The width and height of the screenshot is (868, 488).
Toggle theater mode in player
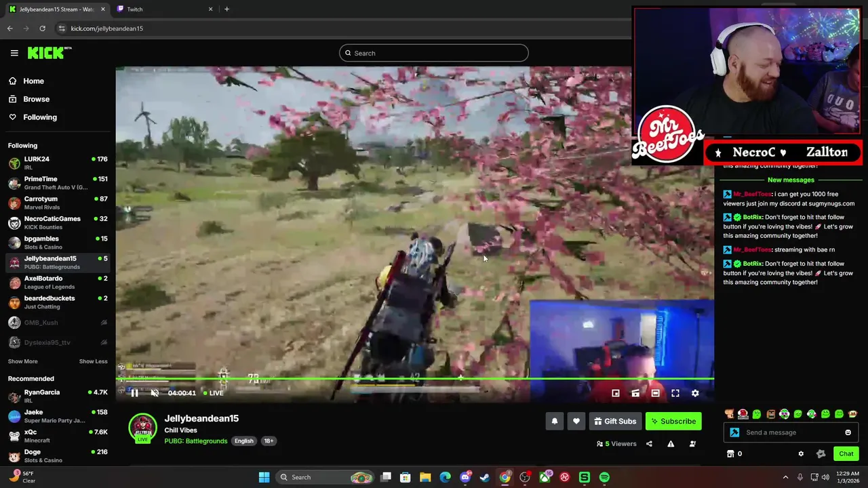(x=655, y=393)
